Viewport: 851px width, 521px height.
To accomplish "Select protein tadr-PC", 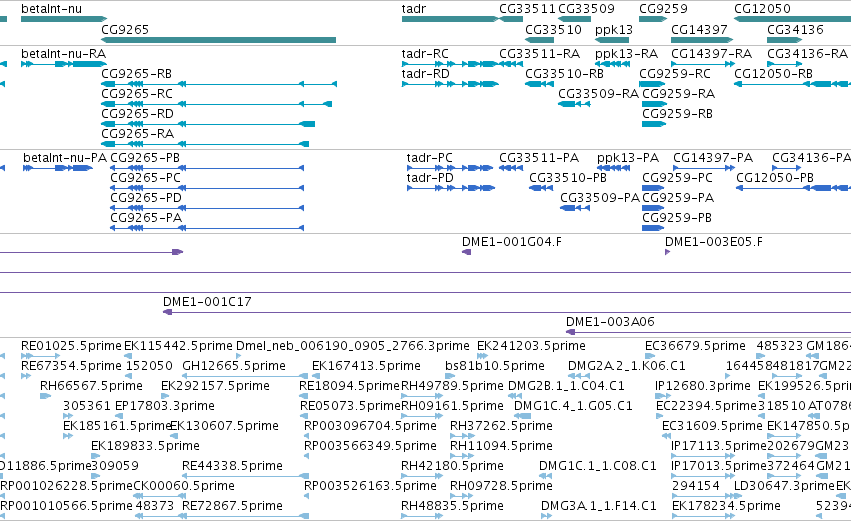I will [x=450, y=168].
